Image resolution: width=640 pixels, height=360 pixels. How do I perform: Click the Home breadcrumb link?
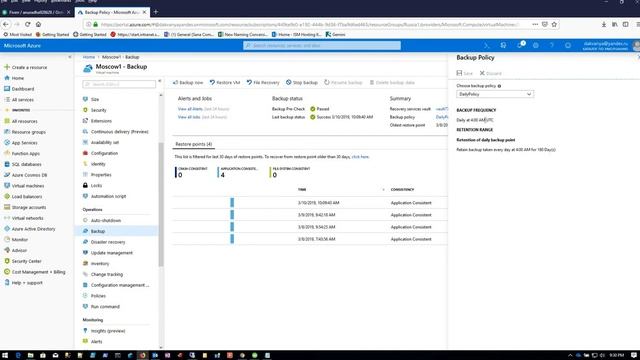click(x=89, y=57)
